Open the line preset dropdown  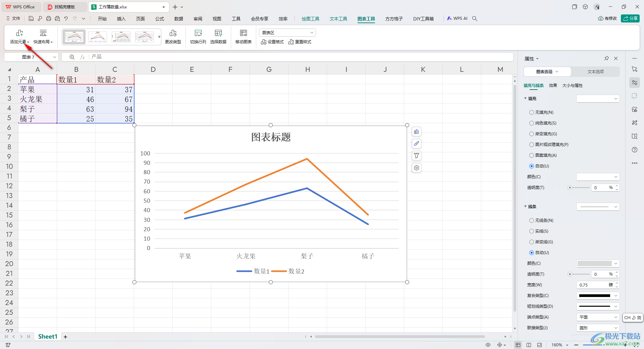click(598, 207)
